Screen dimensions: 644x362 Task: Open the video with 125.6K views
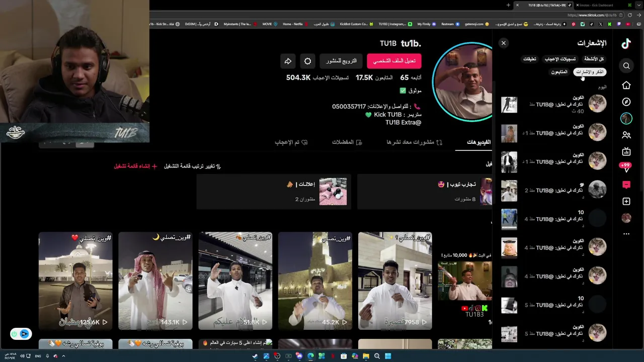[x=75, y=281]
